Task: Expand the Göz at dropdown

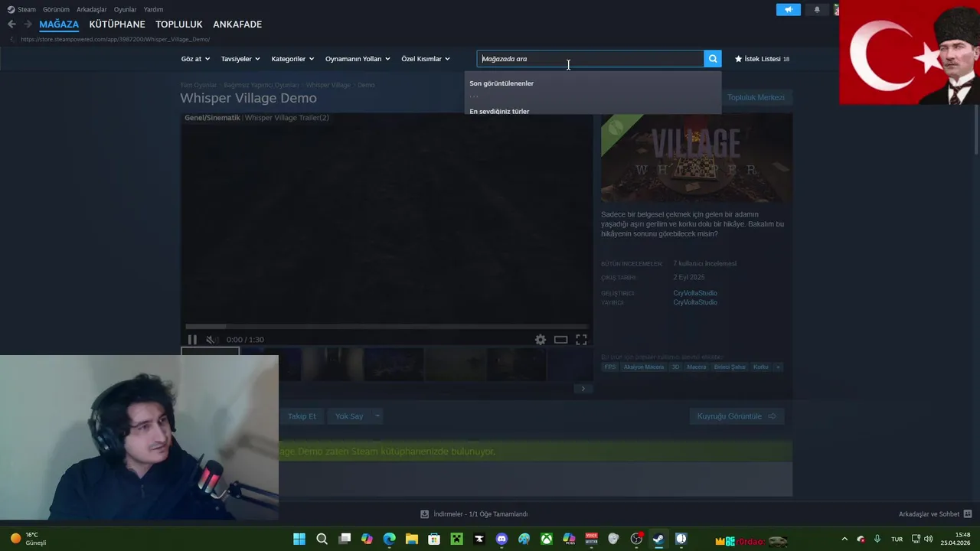Action: 195,59
